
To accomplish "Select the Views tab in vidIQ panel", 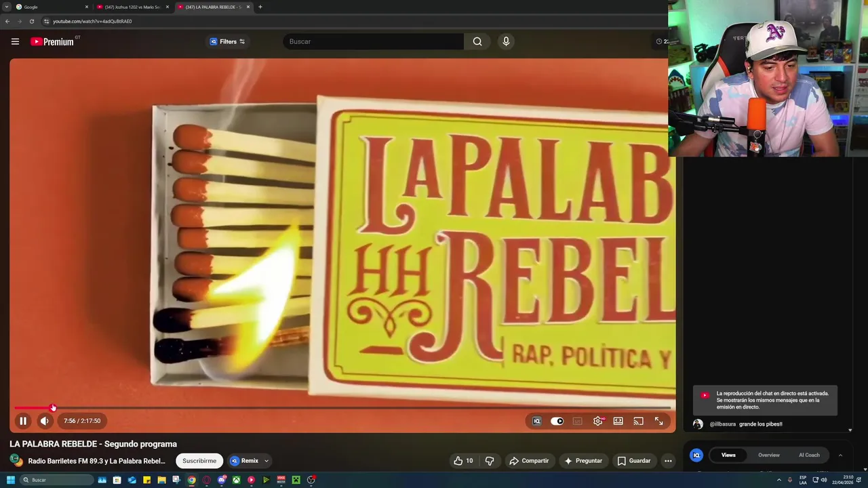I will click(728, 455).
